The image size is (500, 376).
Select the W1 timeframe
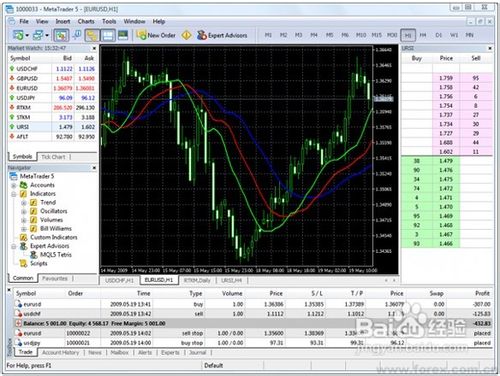454,35
